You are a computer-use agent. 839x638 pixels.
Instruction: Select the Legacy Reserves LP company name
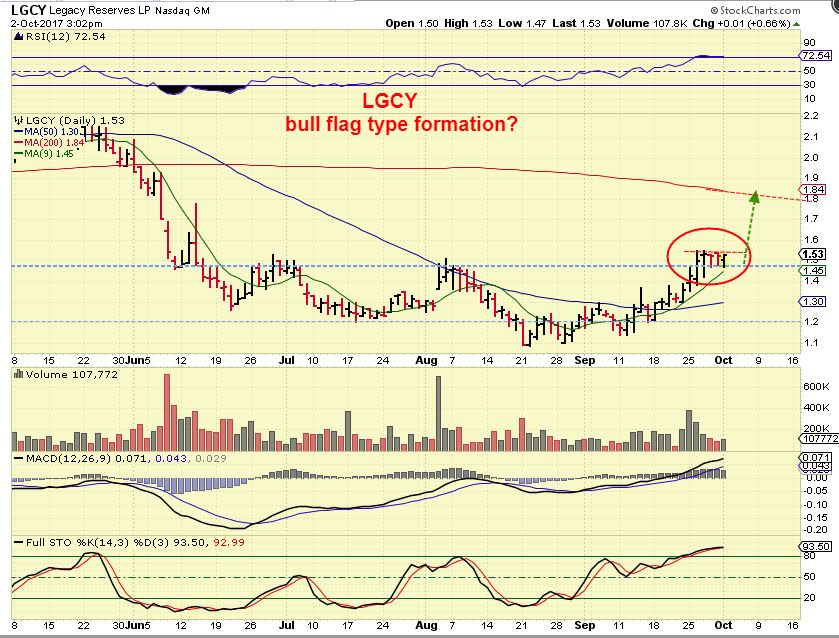pyautogui.click(x=101, y=10)
